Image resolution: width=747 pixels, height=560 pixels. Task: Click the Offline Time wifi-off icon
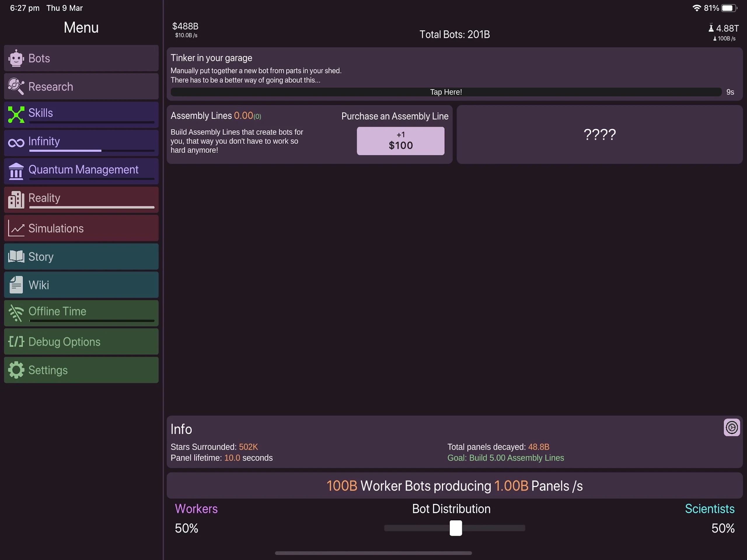(16, 313)
